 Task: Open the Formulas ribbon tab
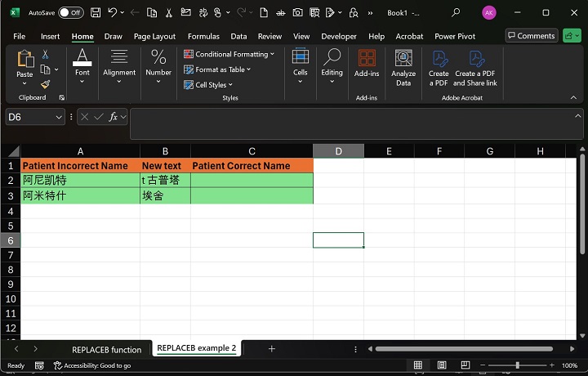pyautogui.click(x=203, y=37)
